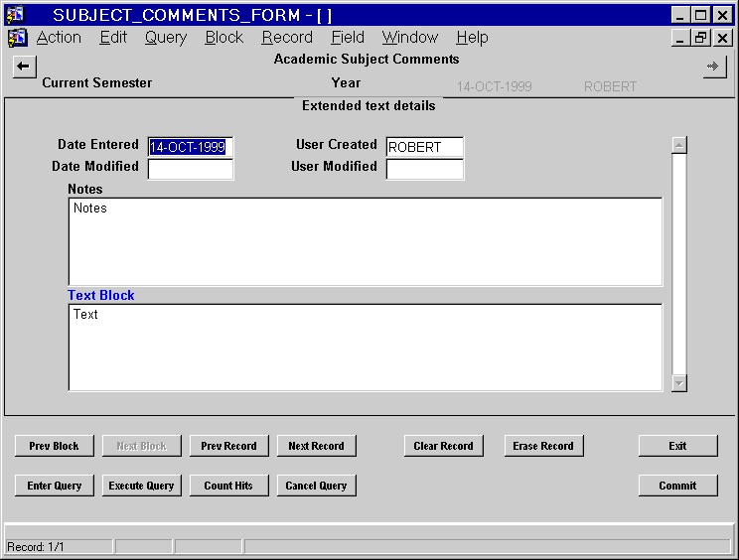Maximize the SUBJECT_COMMENTS_FORM window
This screenshot has width=739, height=560.
click(701, 15)
